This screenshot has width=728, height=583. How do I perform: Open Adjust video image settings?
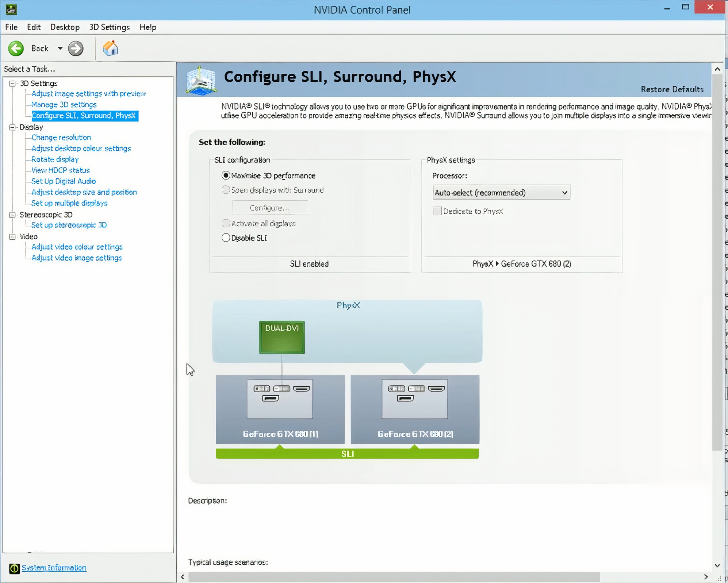pyautogui.click(x=77, y=258)
